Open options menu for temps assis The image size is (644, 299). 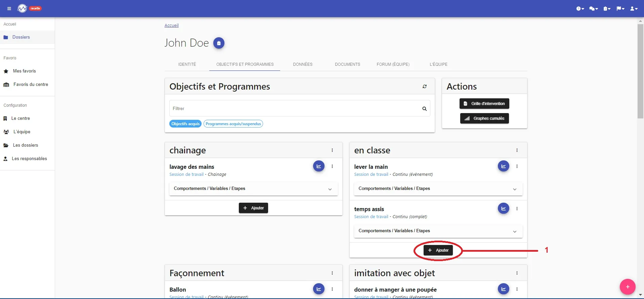(x=517, y=209)
